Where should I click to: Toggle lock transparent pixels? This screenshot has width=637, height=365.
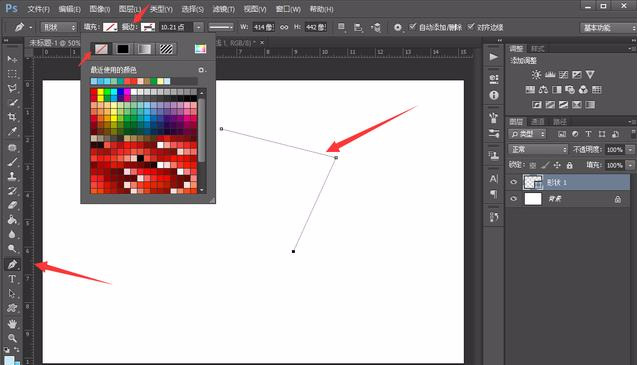click(533, 165)
